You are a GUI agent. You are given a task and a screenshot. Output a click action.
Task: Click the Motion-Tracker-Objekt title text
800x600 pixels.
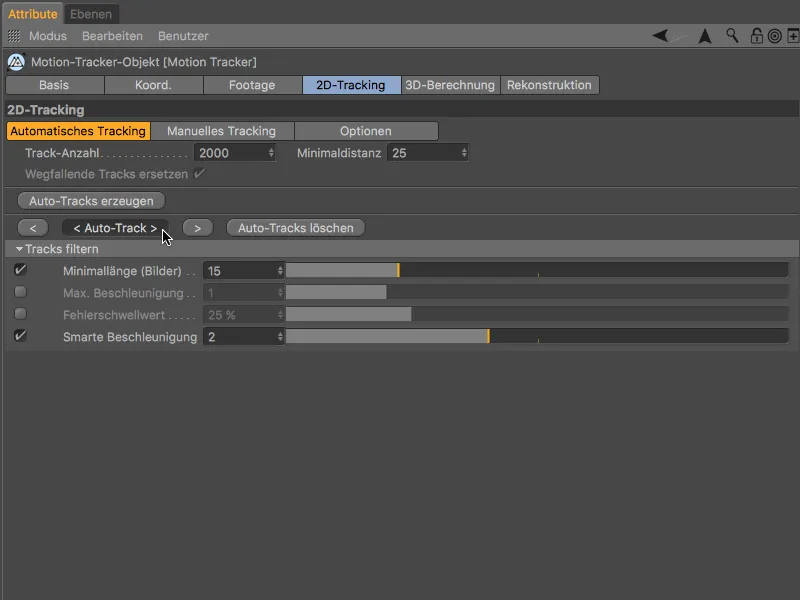144,62
